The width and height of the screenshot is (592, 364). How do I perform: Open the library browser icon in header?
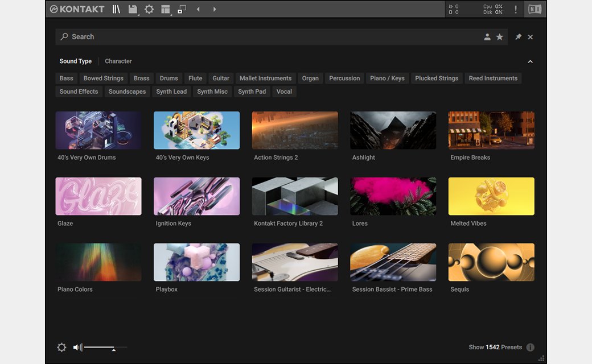[x=116, y=9]
